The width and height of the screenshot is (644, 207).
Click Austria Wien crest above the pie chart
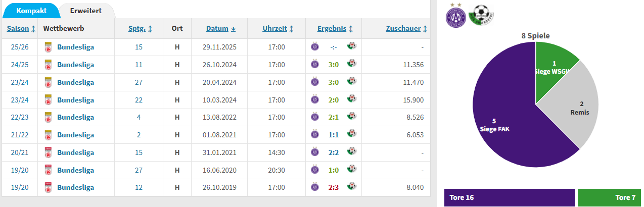455,16
